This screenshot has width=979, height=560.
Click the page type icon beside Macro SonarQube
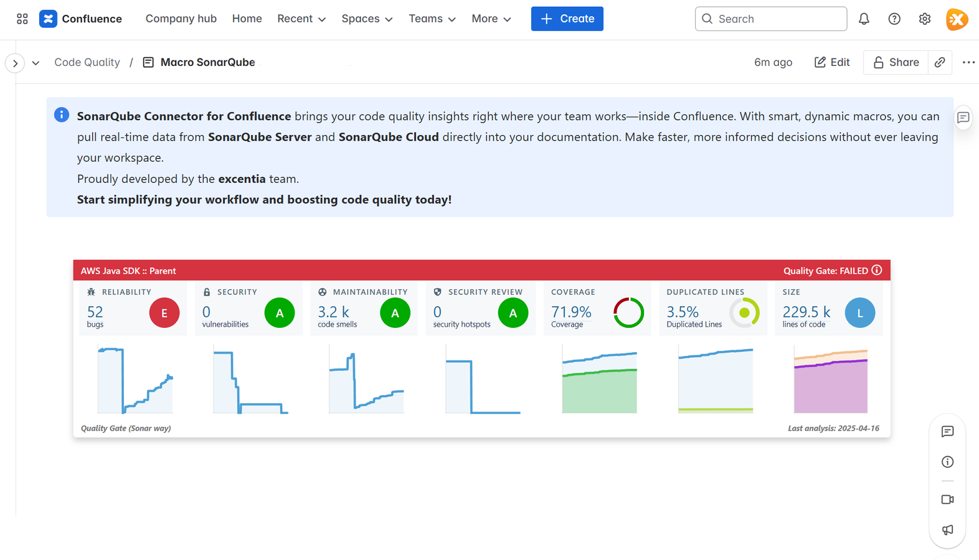(148, 62)
